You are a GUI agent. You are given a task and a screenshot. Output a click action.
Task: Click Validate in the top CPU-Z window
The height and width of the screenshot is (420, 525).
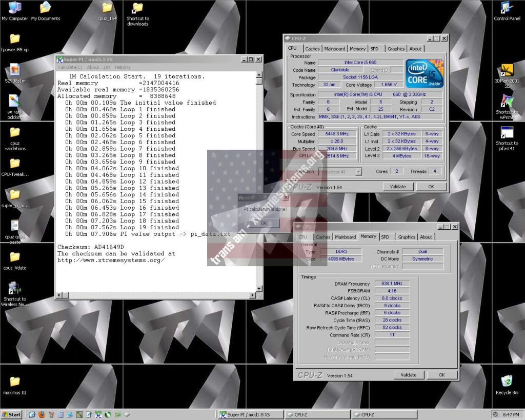coord(398,187)
